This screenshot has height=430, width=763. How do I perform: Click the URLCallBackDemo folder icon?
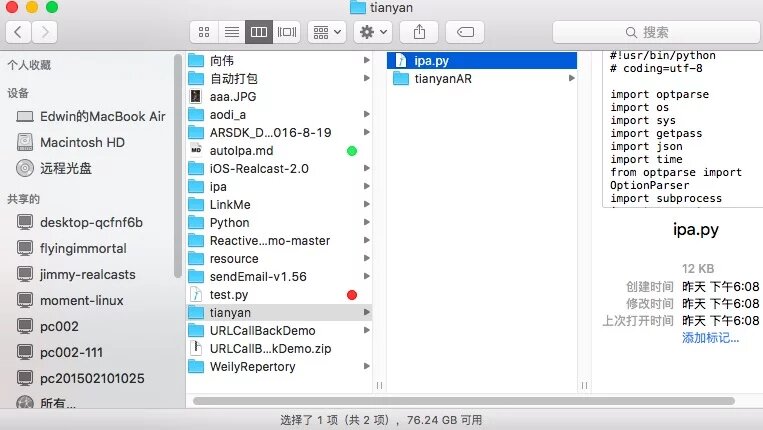[x=196, y=330]
